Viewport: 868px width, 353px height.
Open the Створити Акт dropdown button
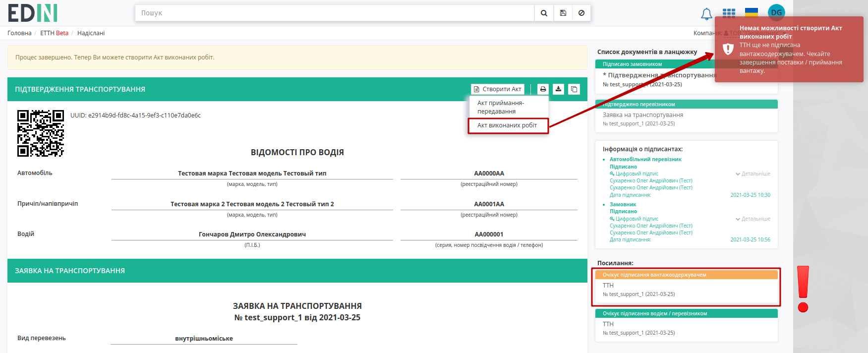click(498, 89)
